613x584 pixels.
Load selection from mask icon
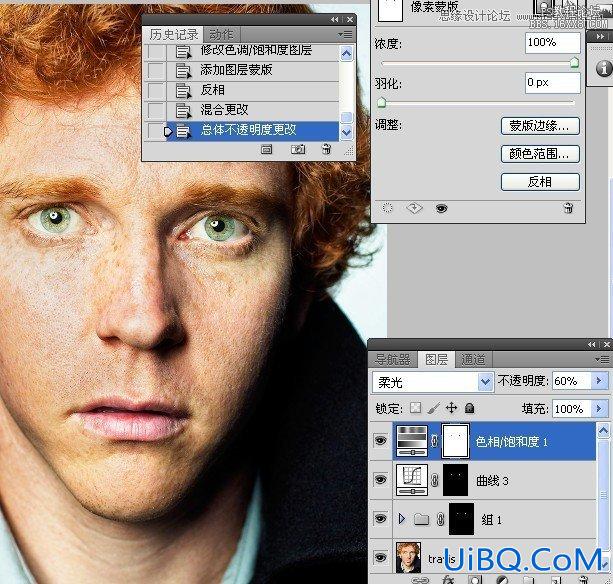pos(387,208)
